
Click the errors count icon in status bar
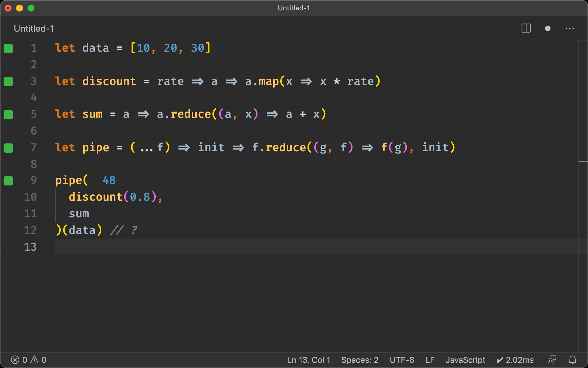[x=15, y=360]
